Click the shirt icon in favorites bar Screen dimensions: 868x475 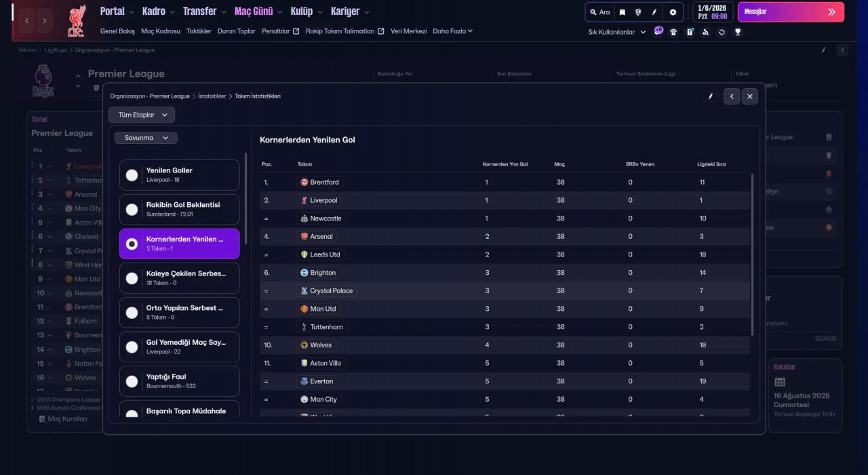point(673,32)
